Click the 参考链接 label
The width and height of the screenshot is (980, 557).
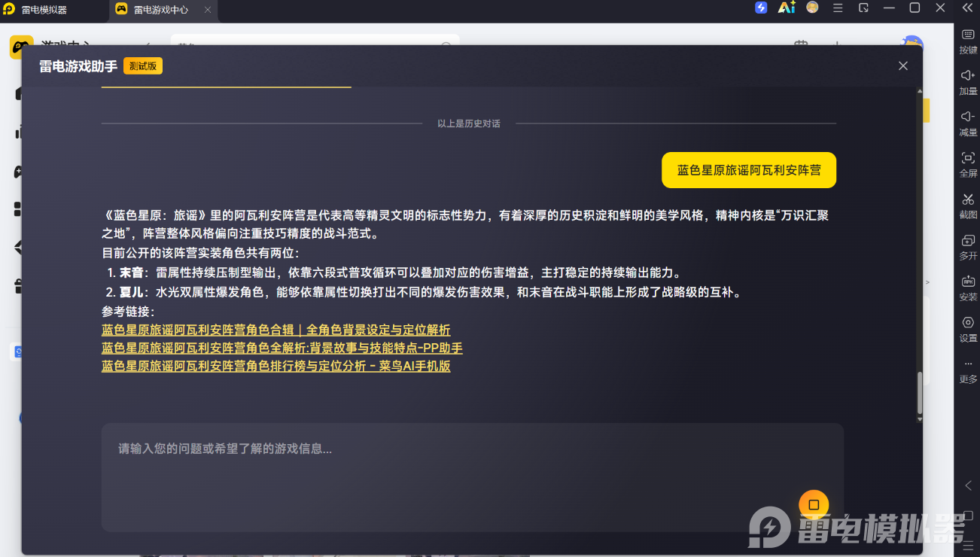coord(129,312)
